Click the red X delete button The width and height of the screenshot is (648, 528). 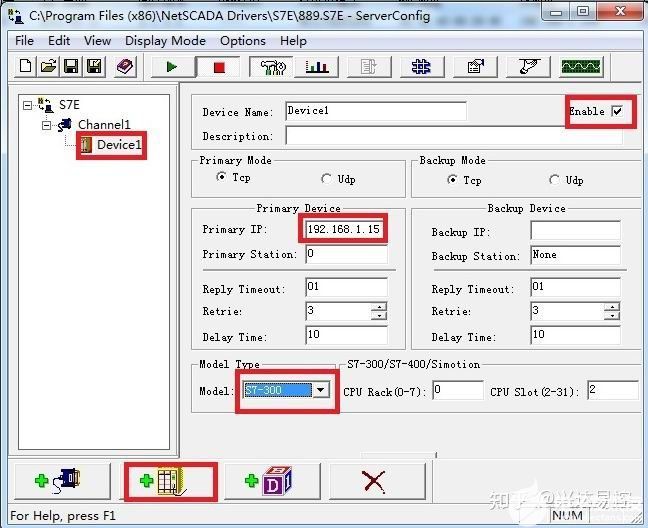point(377,481)
